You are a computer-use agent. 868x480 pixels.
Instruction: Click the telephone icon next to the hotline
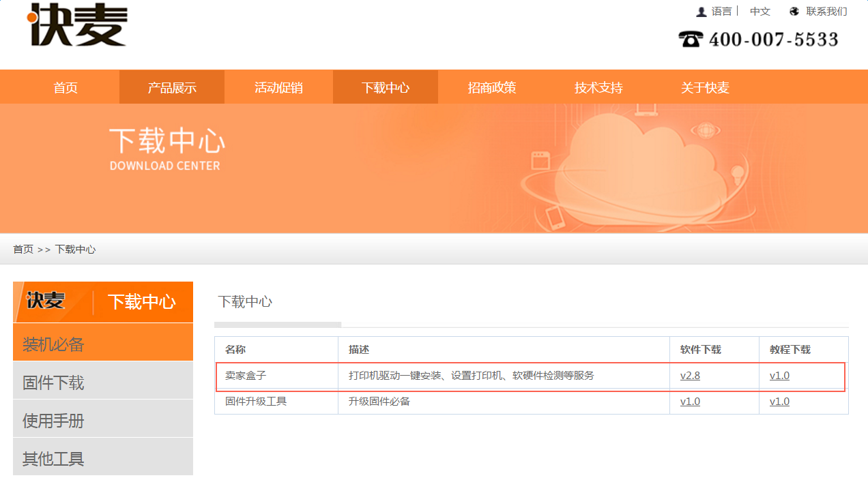pyautogui.click(x=690, y=39)
